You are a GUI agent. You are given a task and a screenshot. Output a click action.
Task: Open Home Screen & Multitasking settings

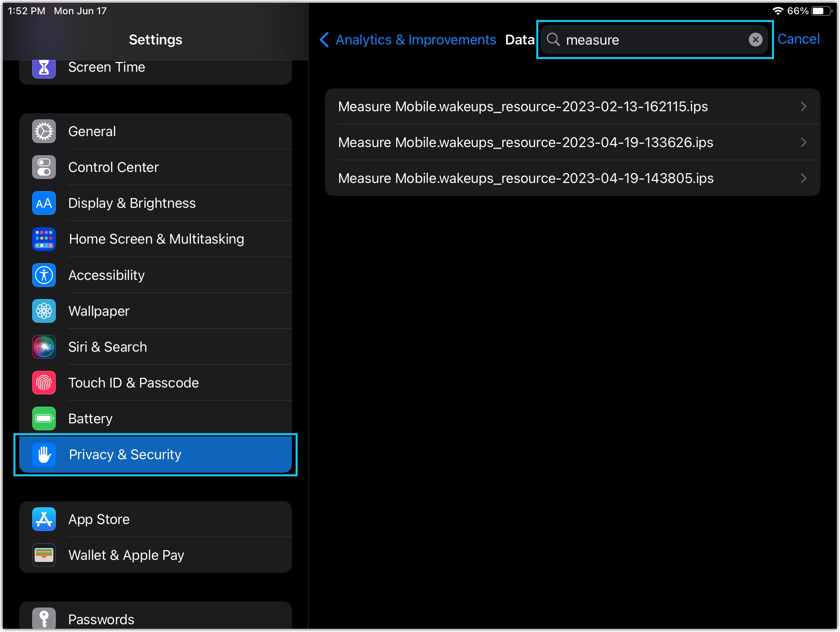coord(156,239)
